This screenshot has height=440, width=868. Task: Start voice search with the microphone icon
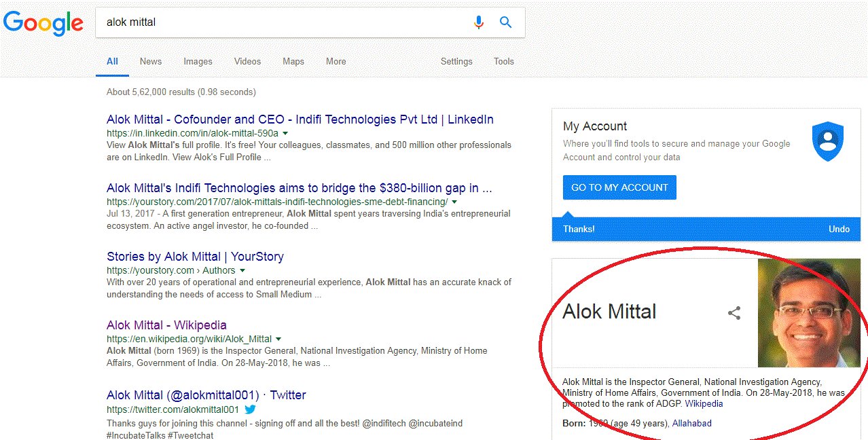479,22
